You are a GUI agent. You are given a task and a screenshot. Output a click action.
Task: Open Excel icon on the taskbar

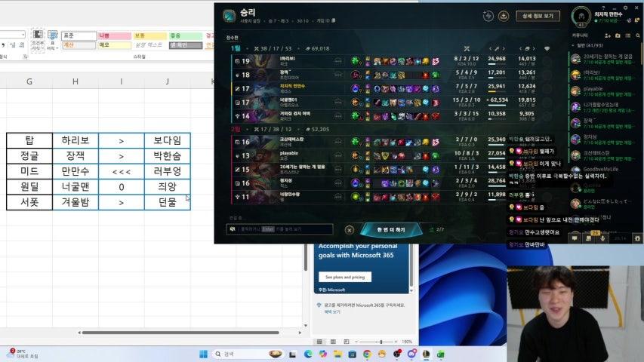point(441,354)
